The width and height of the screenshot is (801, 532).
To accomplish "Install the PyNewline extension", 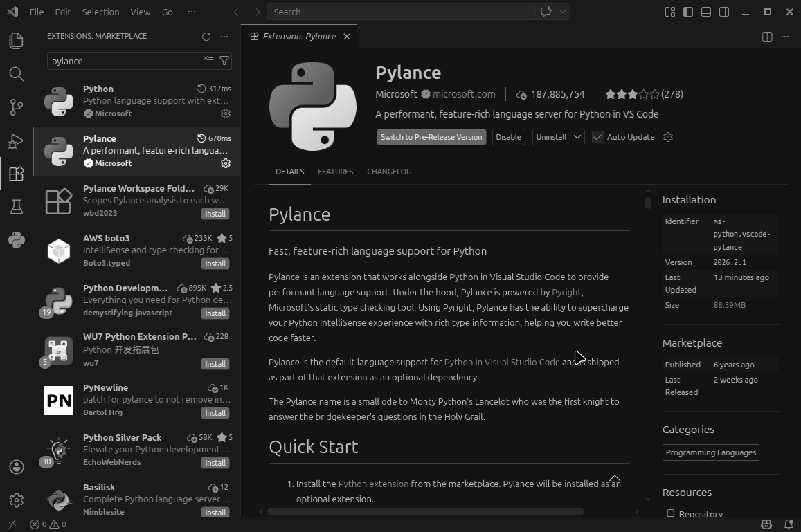I will click(215, 413).
